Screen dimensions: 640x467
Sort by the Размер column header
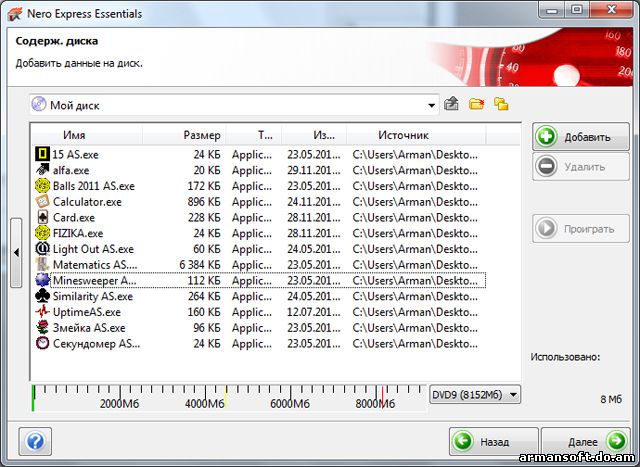tap(184, 135)
